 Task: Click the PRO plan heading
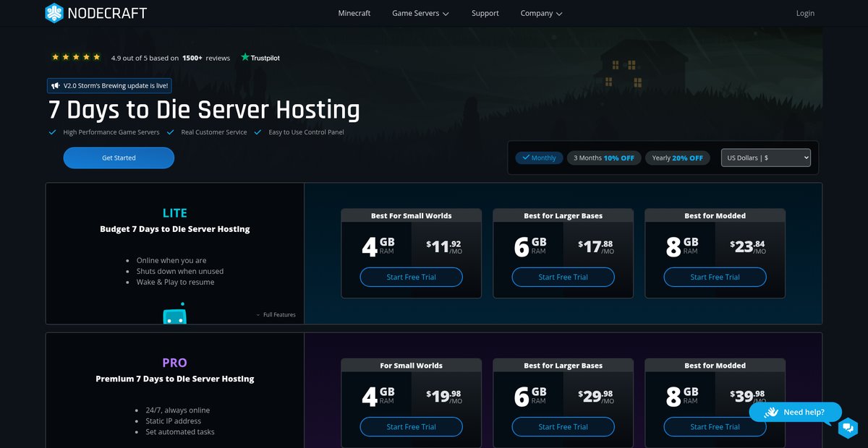(x=175, y=363)
